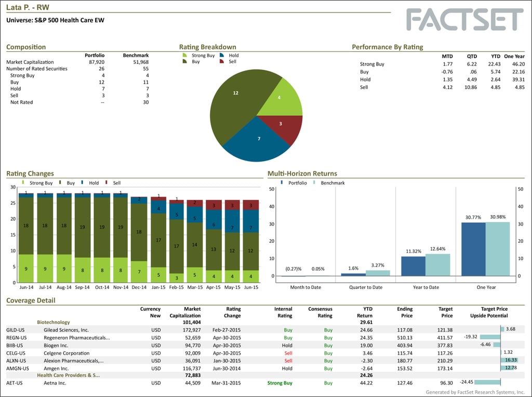Click the Market Capitalization row label in Composition
The image size is (532, 397).
pos(30,62)
